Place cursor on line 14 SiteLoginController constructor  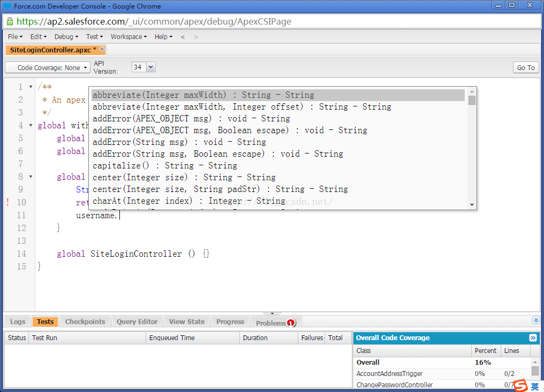pos(136,254)
